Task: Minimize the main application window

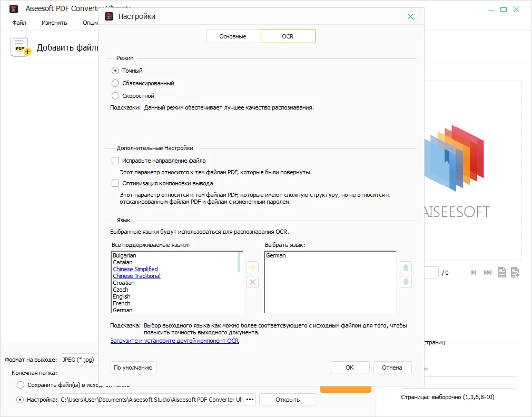Action: (491, 10)
